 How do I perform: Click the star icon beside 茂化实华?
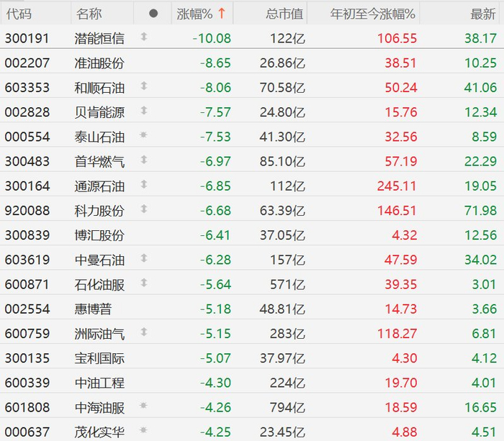point(143,429)
